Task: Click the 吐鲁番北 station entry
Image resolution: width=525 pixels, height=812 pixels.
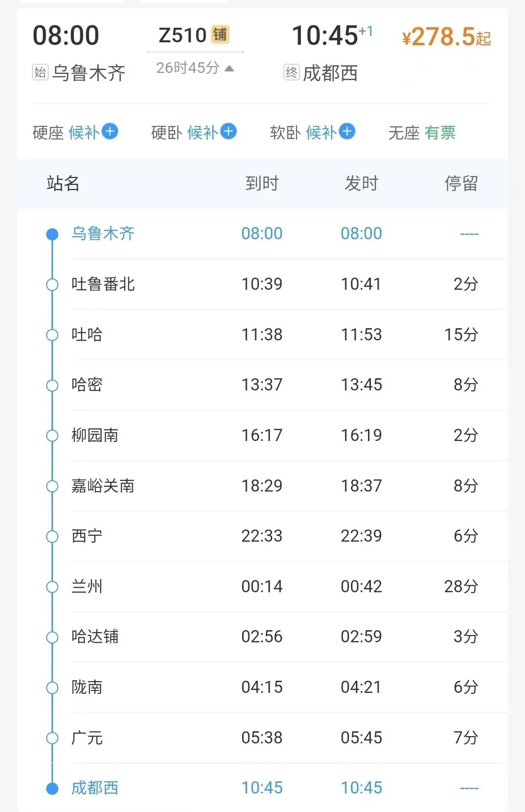Action: [x=103, y=284]
